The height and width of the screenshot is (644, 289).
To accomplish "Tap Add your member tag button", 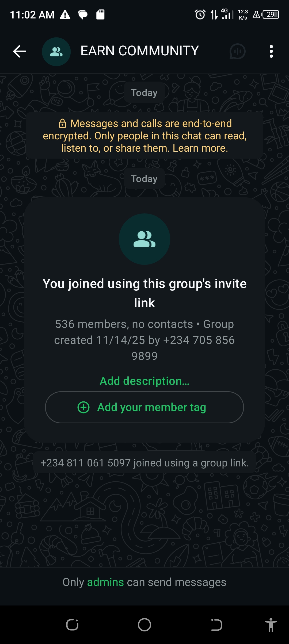I will click(x=144, y=407).
